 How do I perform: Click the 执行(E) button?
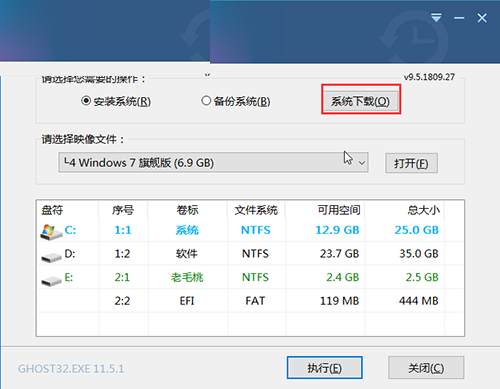(325, 368)
